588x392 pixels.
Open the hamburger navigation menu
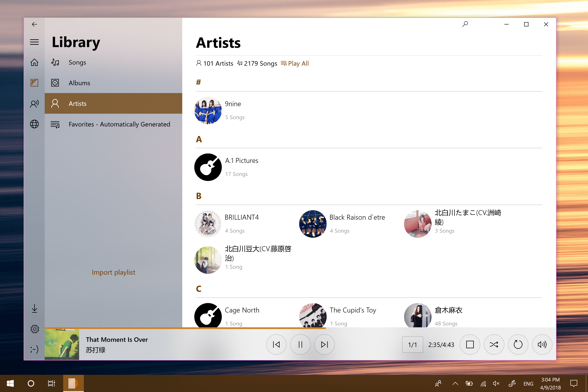[34, 42]
